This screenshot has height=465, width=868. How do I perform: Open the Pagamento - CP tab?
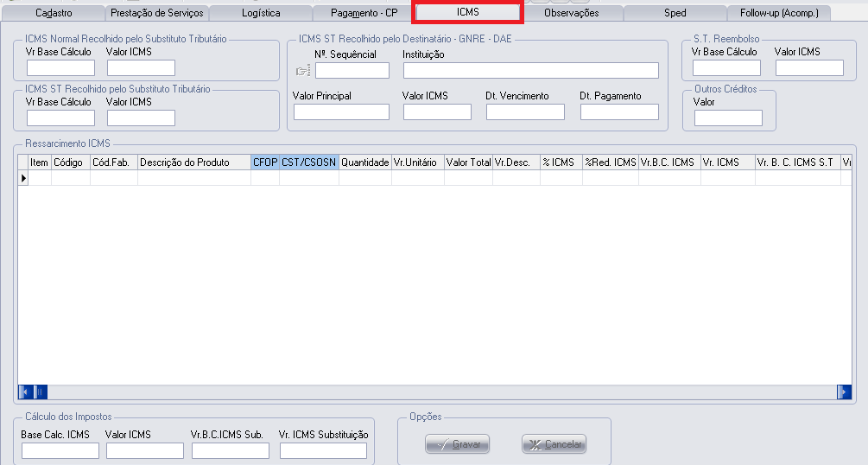364,13
